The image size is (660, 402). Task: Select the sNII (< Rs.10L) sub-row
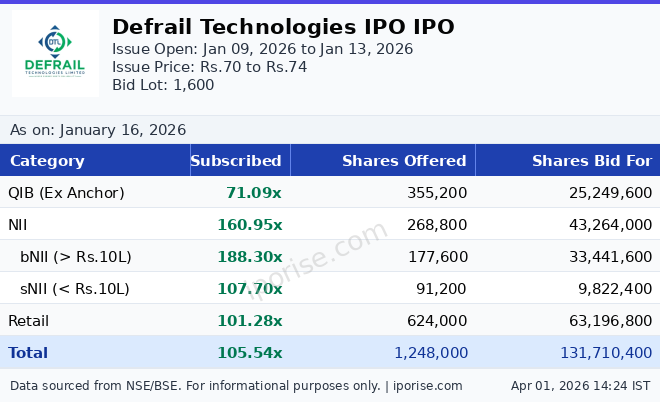(75, 289)
